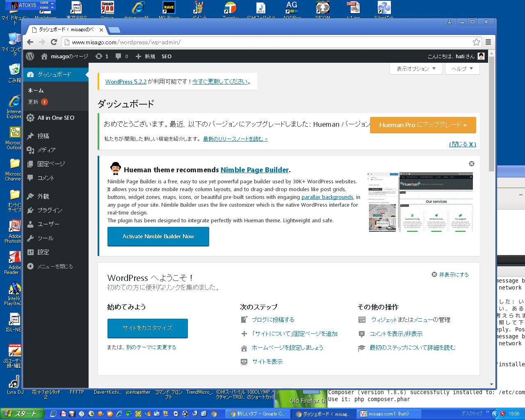Image resolution: width=525 pixels, height=420 pixels.
Task: Open the updates icon in admin bar
Action: pos(102,57)
